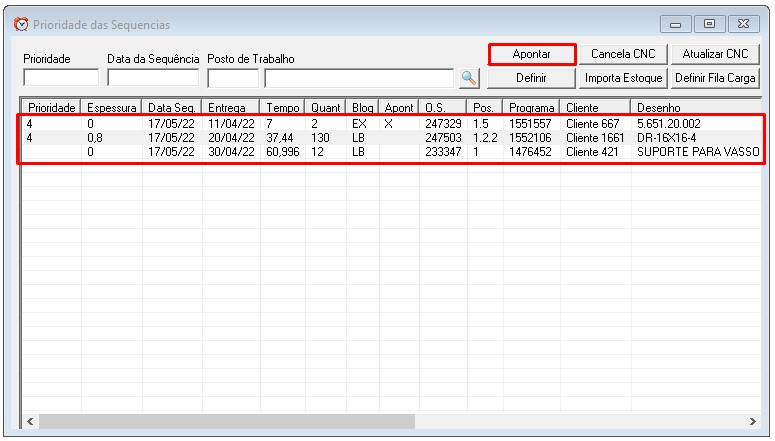Click the Espessura value 0,8

[x=95, y=137]
